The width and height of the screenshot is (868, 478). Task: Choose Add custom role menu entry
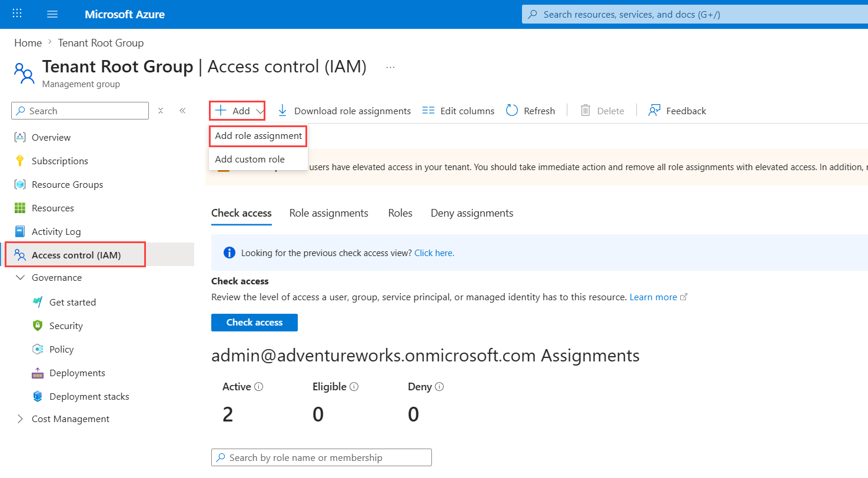(x=250, y=159)
